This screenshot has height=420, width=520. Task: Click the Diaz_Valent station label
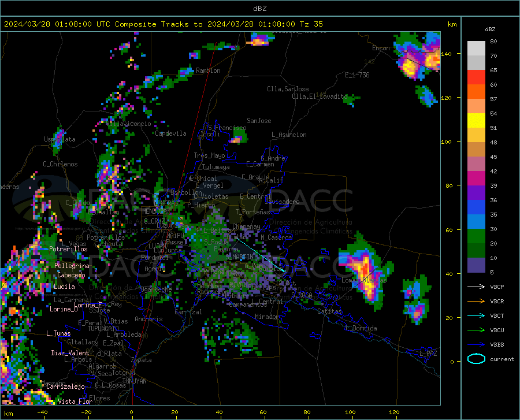(x=70, y=353)
